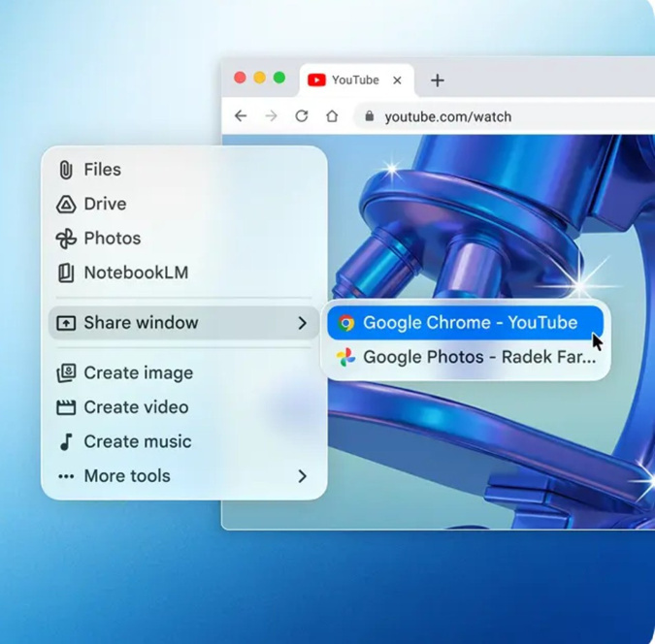Open a new browser tab
Image resolution: width=655 pixels, height=644 pixels.
click(438, 80)
